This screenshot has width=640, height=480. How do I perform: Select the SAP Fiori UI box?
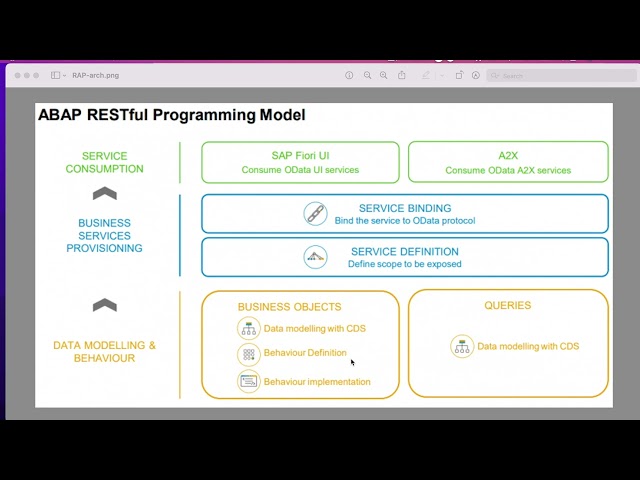coord(300,162)
